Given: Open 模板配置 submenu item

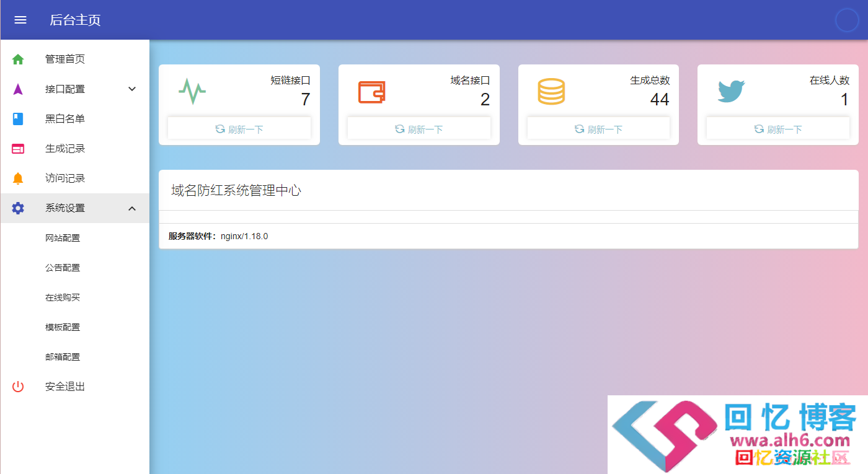Looking at the screenshot, I should (74, 327).
